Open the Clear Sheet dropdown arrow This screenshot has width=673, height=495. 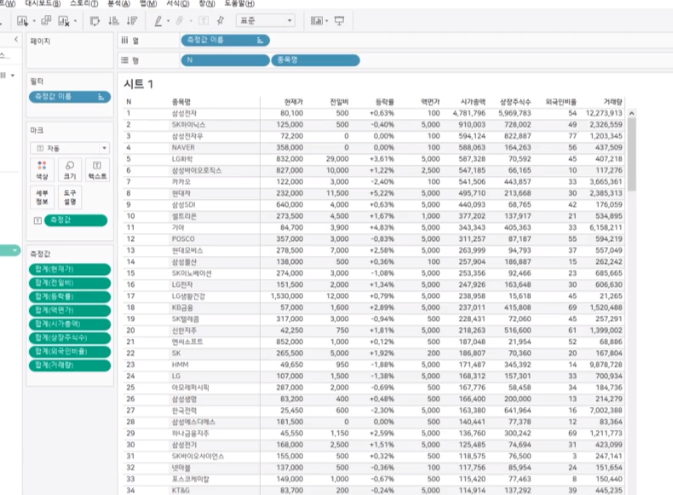[75, 21]
